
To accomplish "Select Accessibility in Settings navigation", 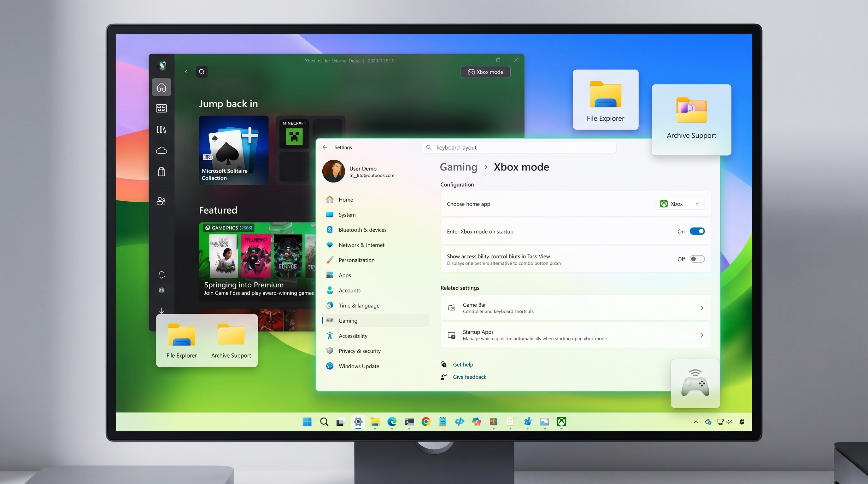I will click(375, 336).
